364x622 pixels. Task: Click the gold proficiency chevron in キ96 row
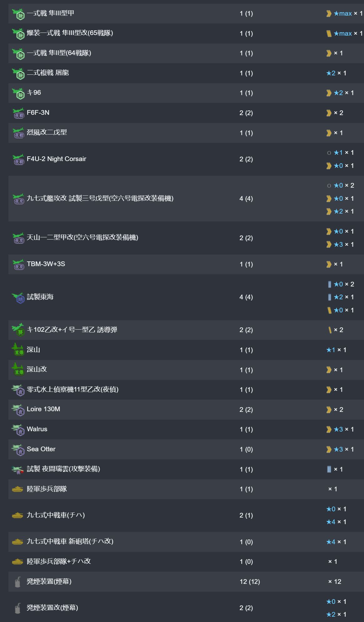click(x=329, y=93)
